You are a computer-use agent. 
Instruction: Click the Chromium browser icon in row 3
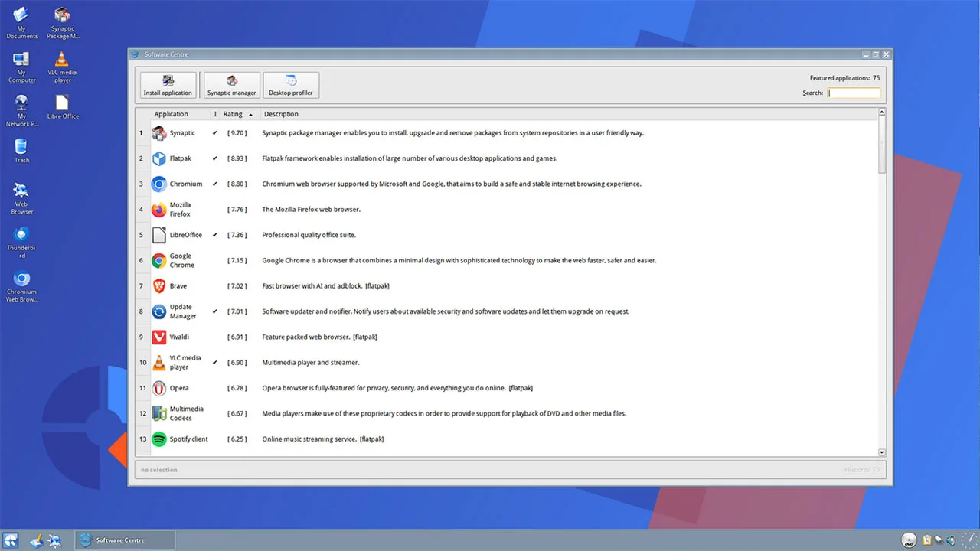(x=158, y=184)
